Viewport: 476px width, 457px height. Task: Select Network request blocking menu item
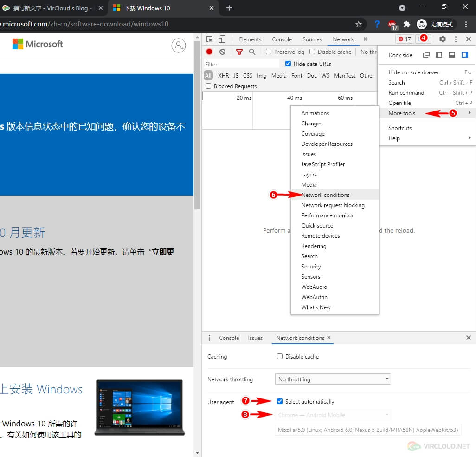click(x=334, y=205)
